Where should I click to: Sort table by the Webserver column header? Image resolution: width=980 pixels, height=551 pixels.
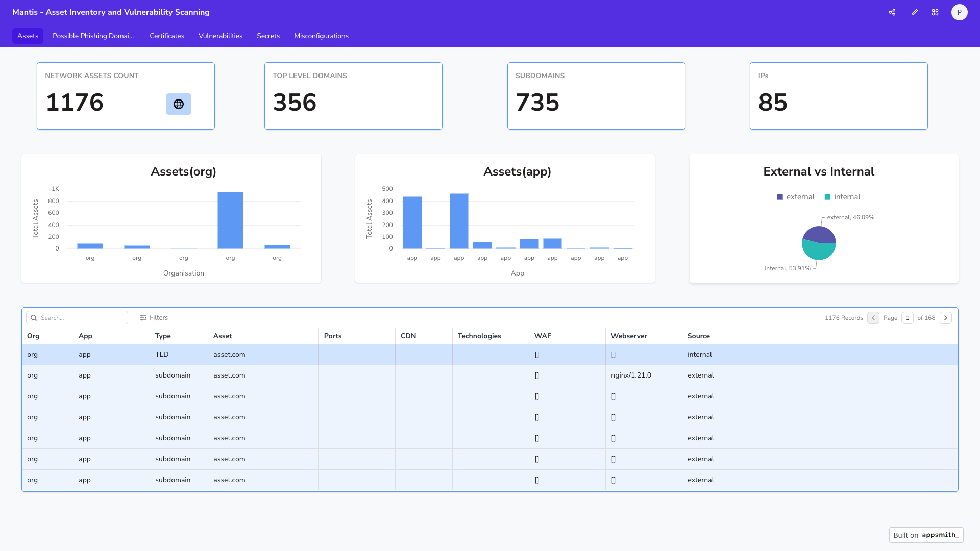click(x=629, y=336)
